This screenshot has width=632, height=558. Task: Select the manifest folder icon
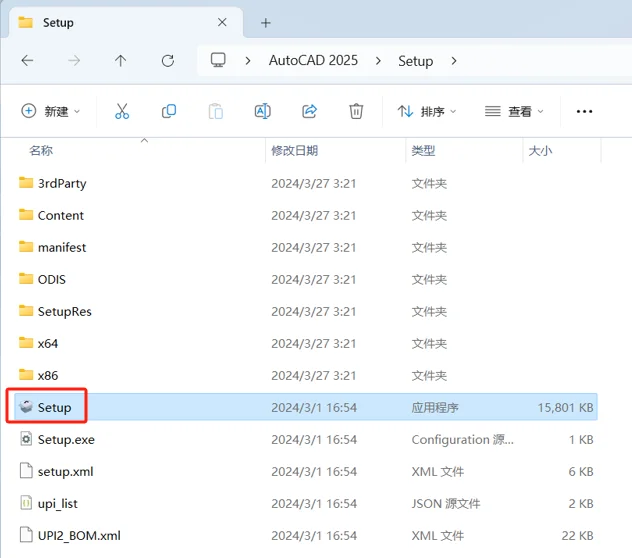pyautogui.click(x=26, y=246)
